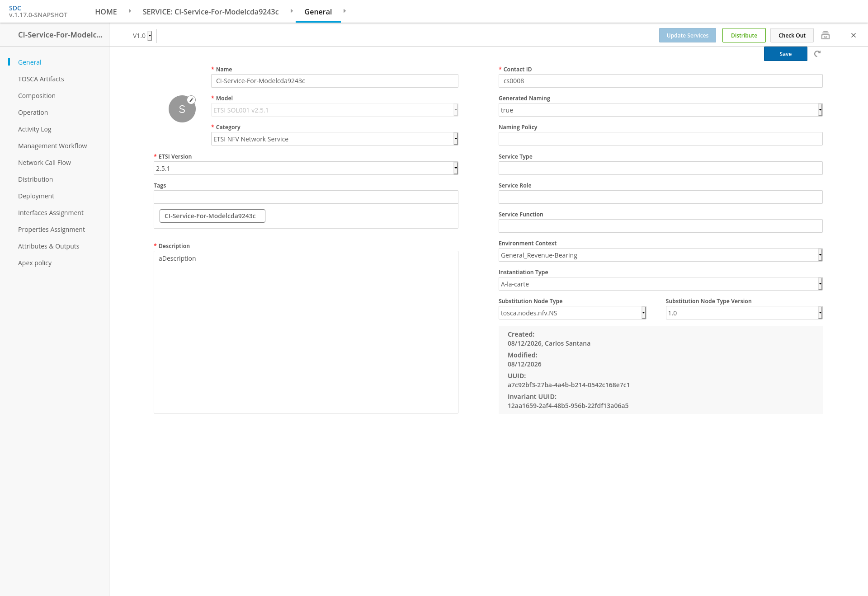Click the Invariant UUID value 12aa1659-2af4-48b5-956b-22fdf13a06a5

(568, 406)
